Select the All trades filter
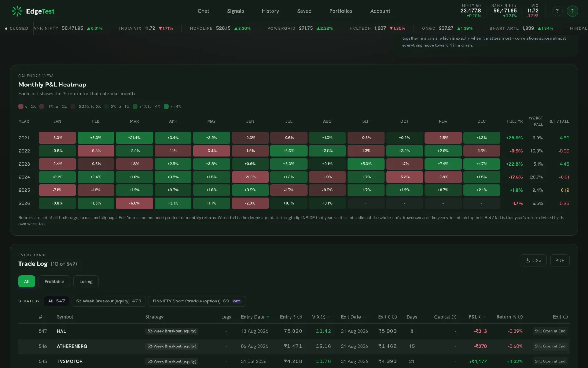 click(27, 282)
